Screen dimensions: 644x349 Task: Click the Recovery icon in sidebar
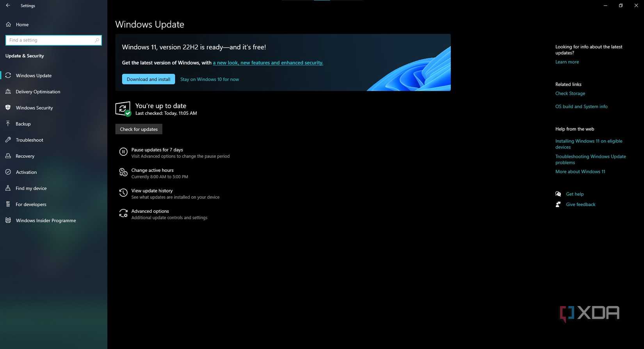8,156
